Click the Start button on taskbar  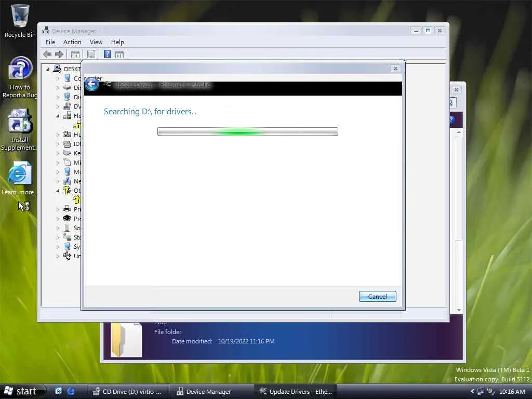pos(22,391)
